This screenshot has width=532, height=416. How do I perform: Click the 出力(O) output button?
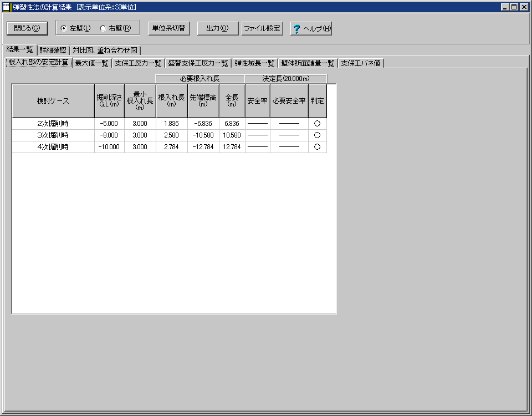point(217,28)
